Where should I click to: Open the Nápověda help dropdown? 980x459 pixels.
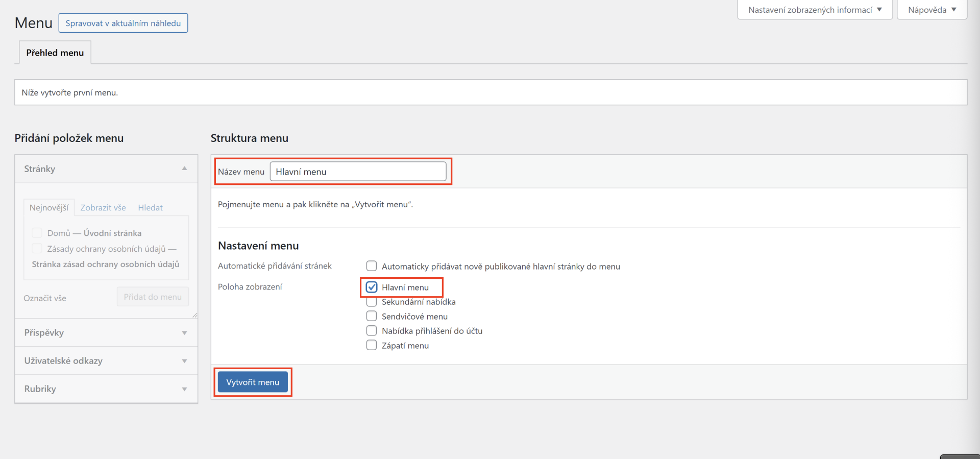(x=932, y=10)
